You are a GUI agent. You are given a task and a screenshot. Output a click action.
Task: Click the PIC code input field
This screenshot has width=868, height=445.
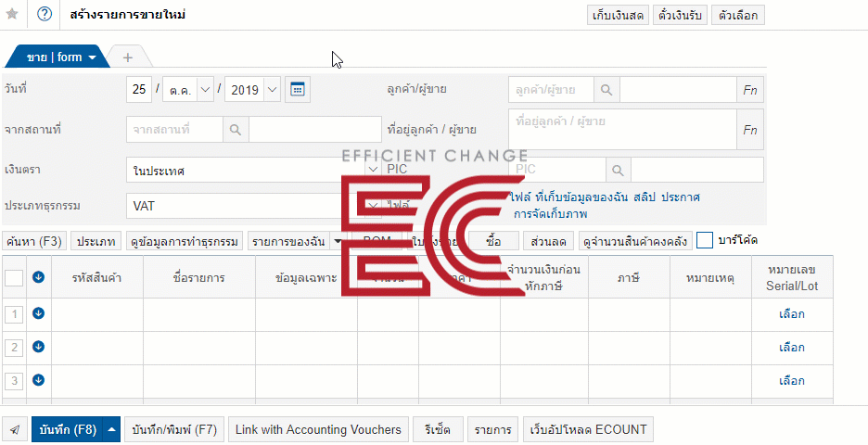point(557,170)
